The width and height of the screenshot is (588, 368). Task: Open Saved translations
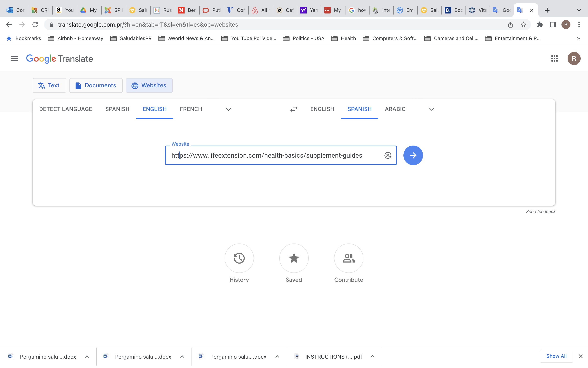[x=294, y=258]
